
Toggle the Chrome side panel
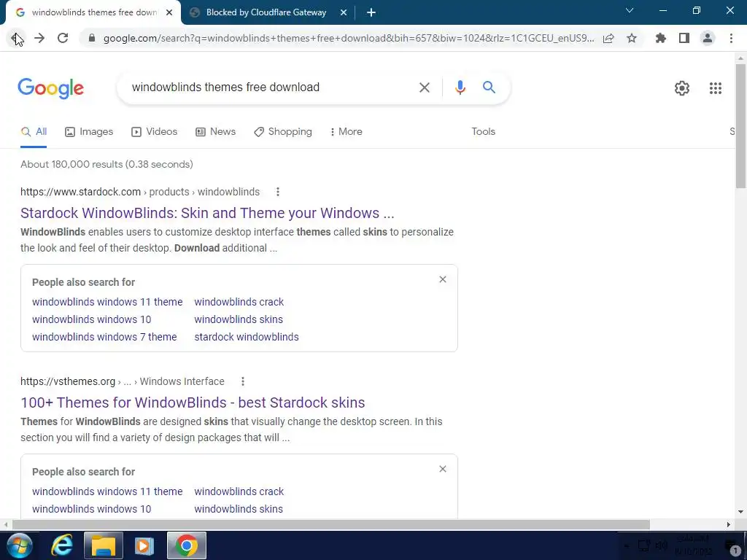pos(684,38)
